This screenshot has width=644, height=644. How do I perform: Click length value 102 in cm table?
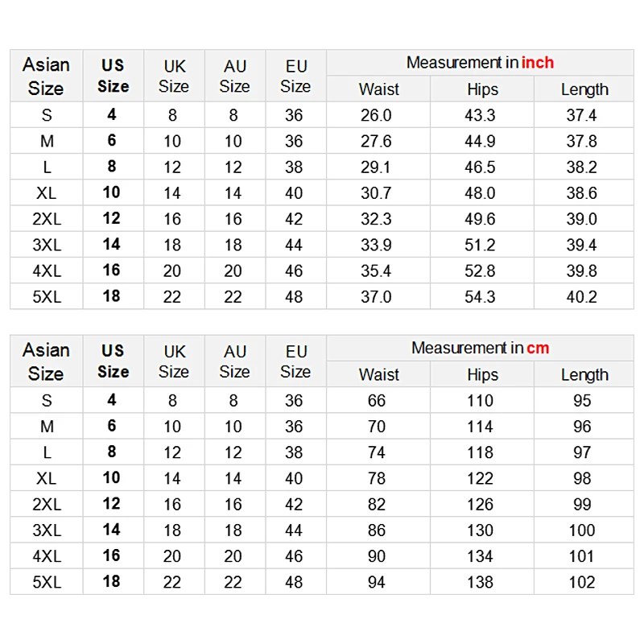[582, 582]
